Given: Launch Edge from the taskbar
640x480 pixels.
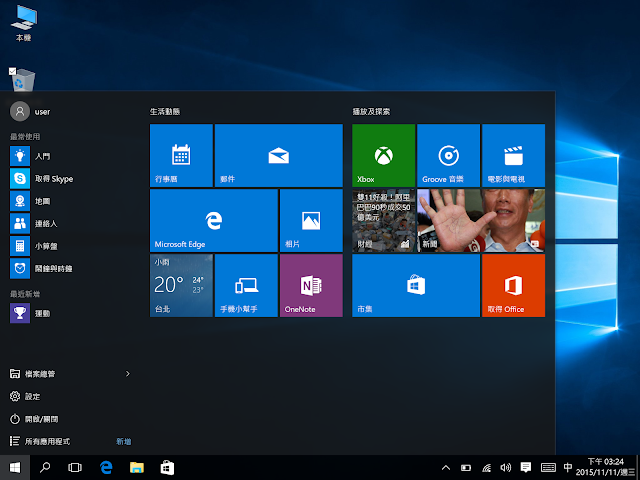Looking at the screenshot, I should [x=106, y=467].
